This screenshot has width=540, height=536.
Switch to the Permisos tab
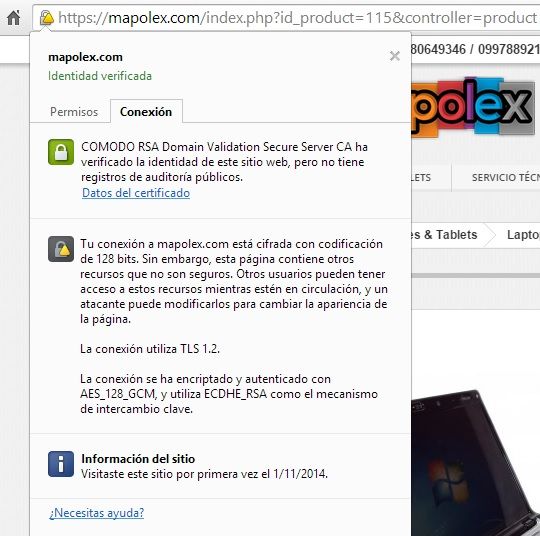click(x=74, y=112)
